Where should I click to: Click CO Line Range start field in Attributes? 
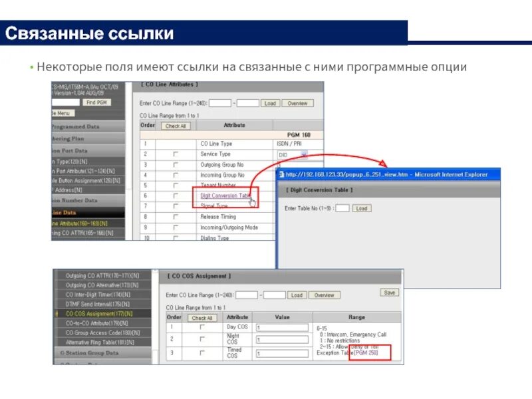220,103
